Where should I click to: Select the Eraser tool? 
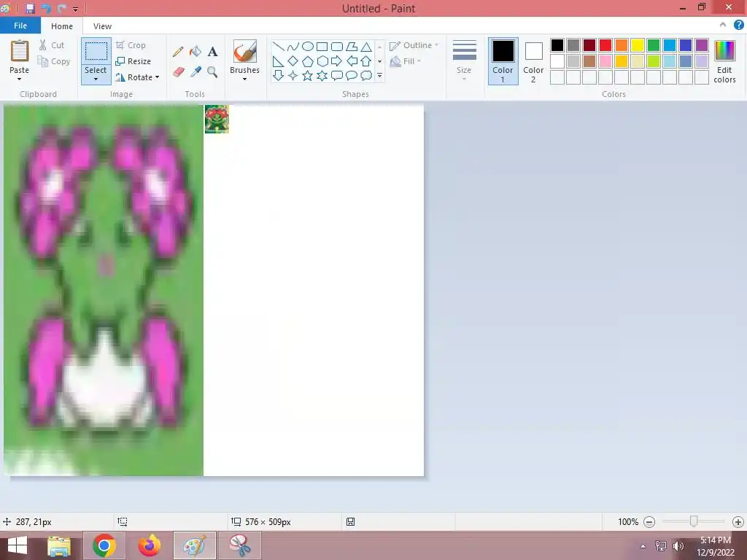178,72
